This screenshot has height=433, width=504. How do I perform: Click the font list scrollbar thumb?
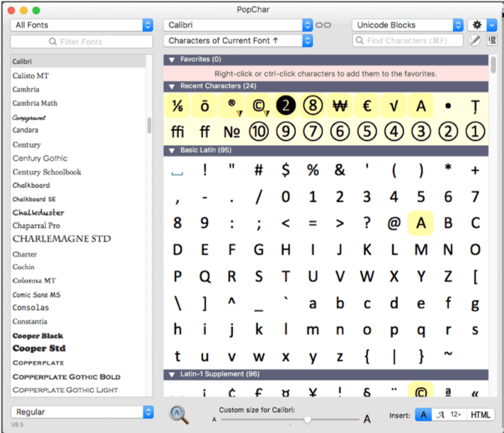click(149, 126)
